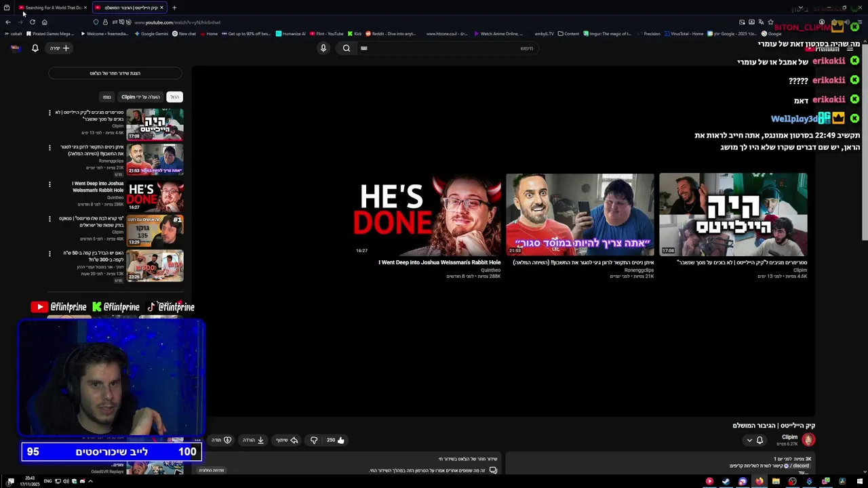Open options for the 13:29 sidebar video

[50, 219]
